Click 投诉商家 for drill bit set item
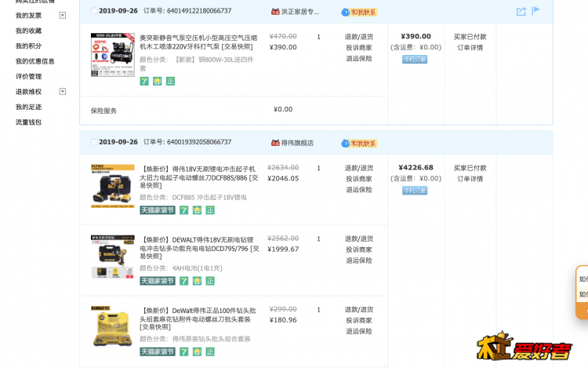The width and height of the screenshot is (588, 368). [359, 320]
